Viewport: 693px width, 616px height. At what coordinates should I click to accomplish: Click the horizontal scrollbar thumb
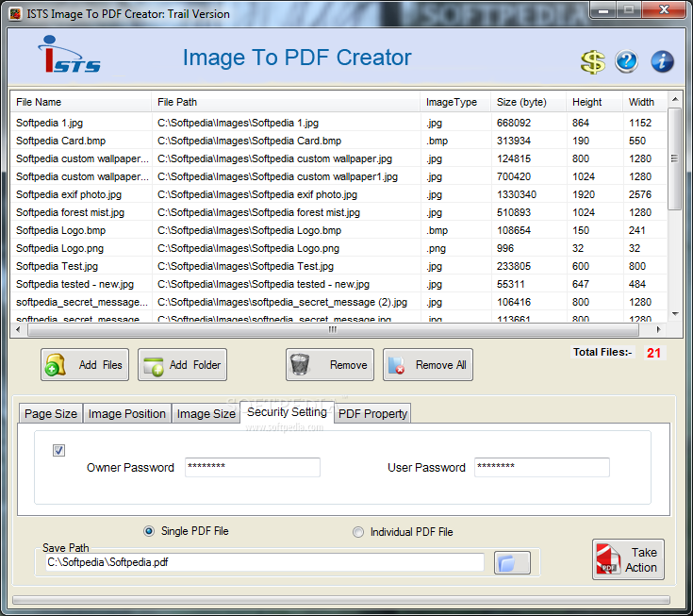333,329
